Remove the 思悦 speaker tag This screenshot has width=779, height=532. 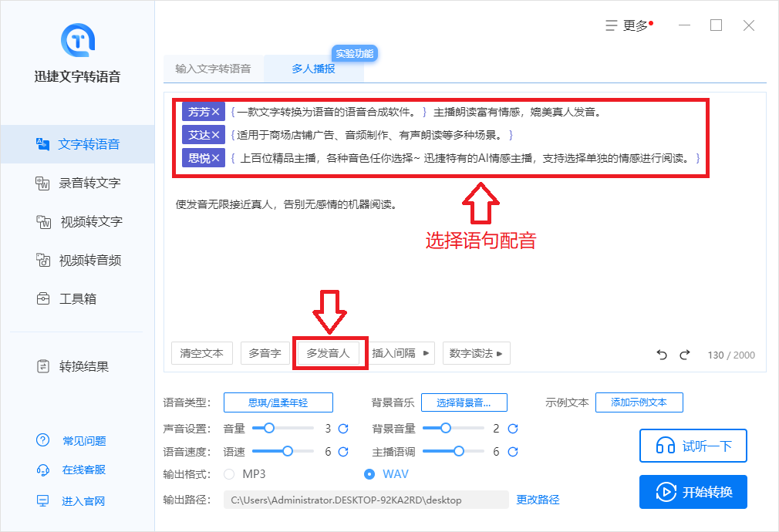[216, 158]
